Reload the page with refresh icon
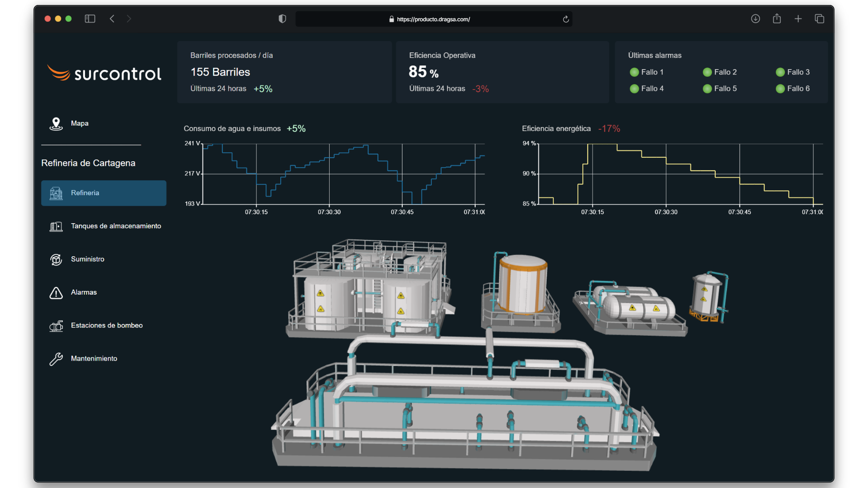868x488 pixels. (x=566, y=19)
